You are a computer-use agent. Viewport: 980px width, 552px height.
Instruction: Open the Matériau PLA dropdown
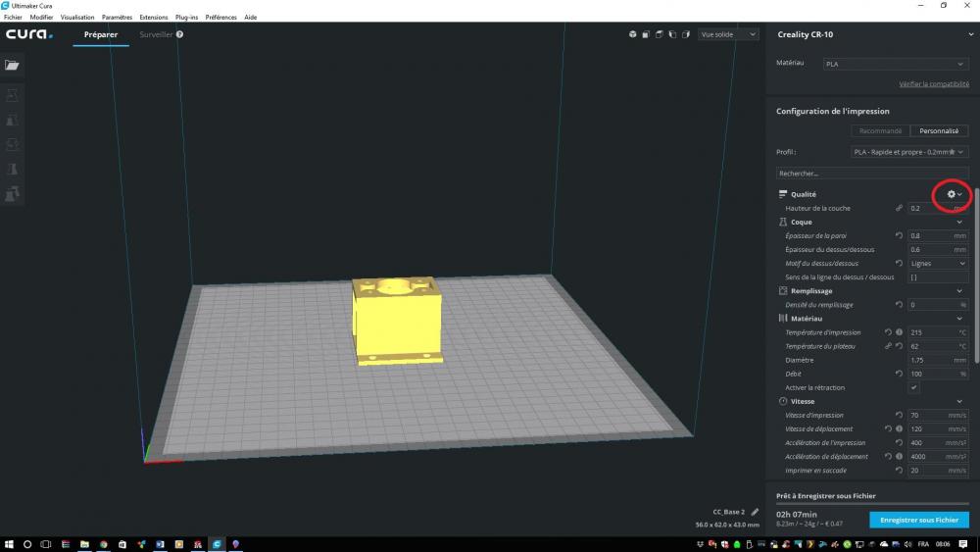[895, 64]
